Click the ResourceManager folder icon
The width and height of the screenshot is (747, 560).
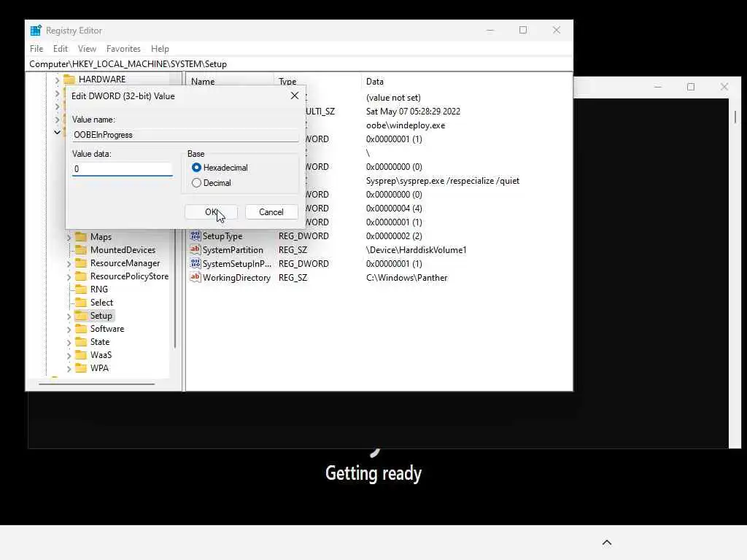[82, 262]
